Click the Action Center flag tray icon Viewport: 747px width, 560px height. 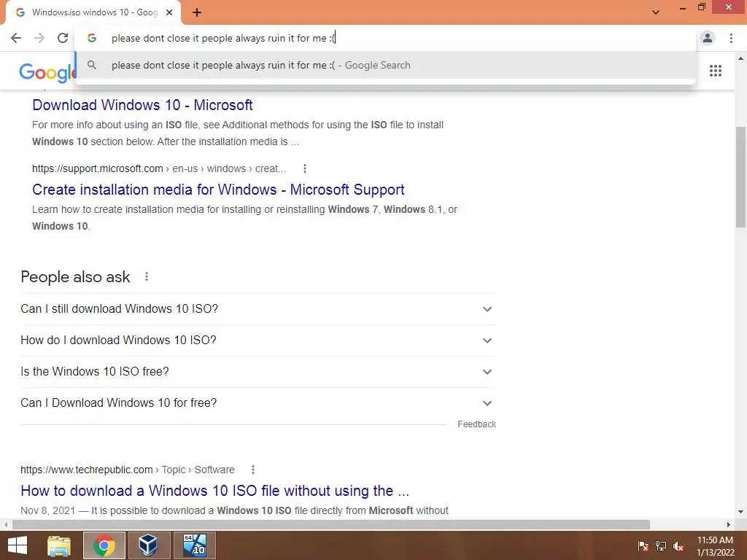tap(643, 546)
